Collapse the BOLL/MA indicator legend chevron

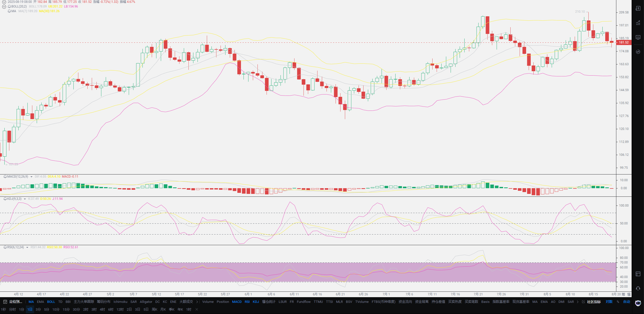click(4, 6)
